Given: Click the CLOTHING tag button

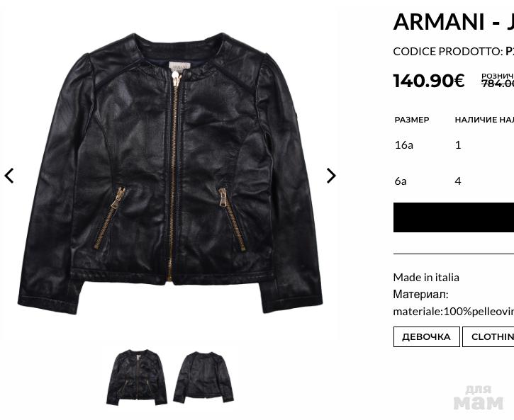Looking at the screenshot, I should point(488,336).
